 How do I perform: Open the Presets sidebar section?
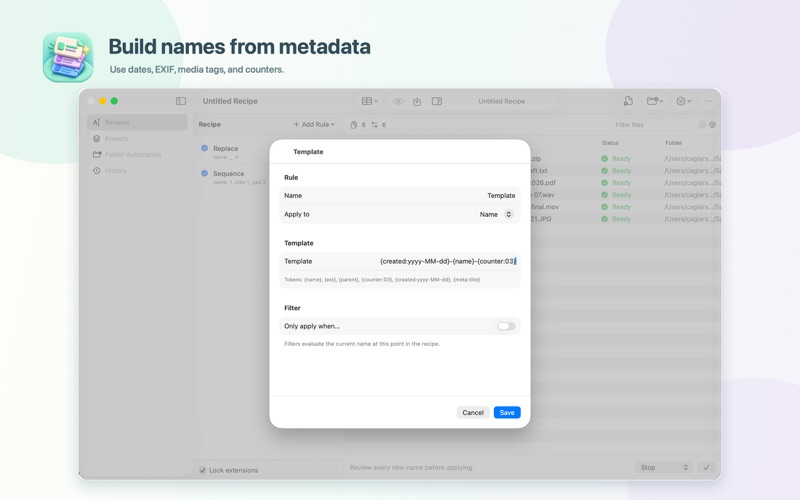click(137, 139)
